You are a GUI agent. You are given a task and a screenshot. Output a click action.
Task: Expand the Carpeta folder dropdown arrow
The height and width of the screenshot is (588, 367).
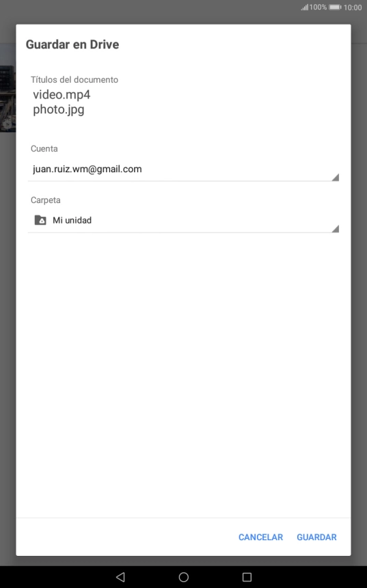coord(335,229)
